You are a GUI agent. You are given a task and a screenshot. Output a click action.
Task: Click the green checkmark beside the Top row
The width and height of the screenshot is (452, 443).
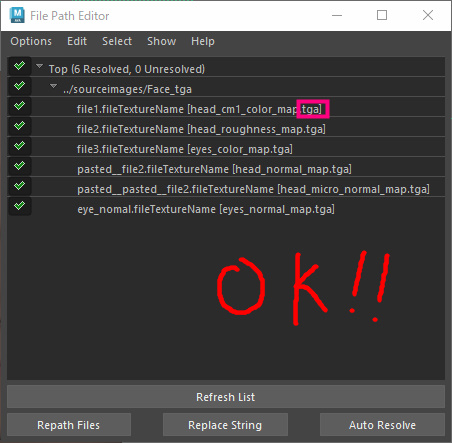coord(20,66)
